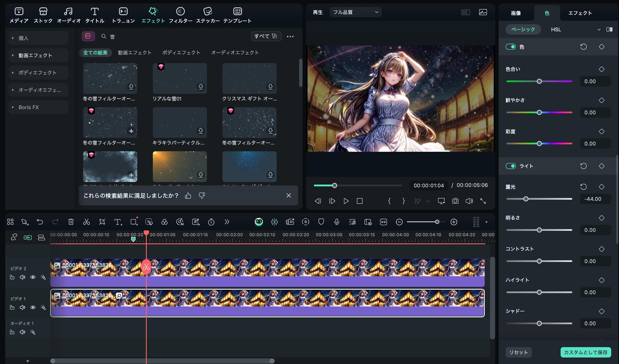Screen dimensions: 619x364
Task: Open fullscreen preview with expand arrows icon
Action: [483, 201]
